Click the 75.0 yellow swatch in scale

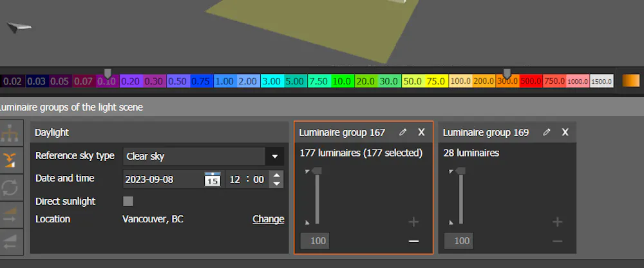pyautogui.click(x=436, y=81)
